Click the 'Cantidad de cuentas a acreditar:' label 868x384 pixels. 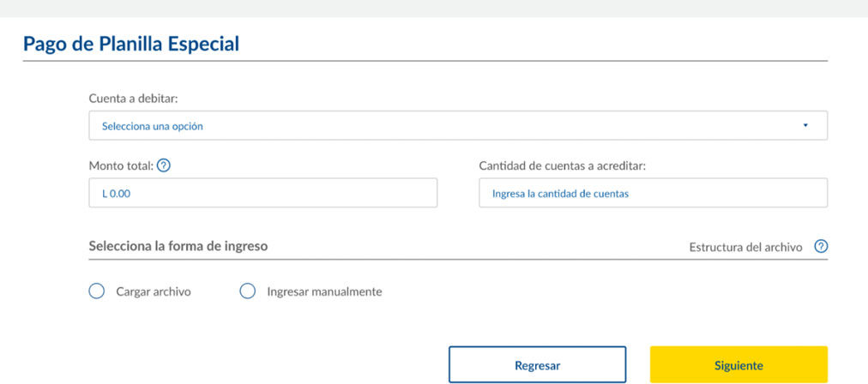(562, 165)
